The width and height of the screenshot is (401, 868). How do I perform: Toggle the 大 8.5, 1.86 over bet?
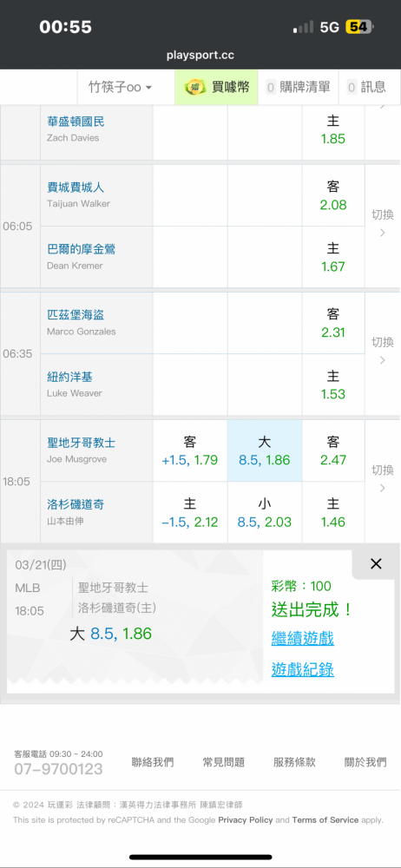tap(265, 450)
